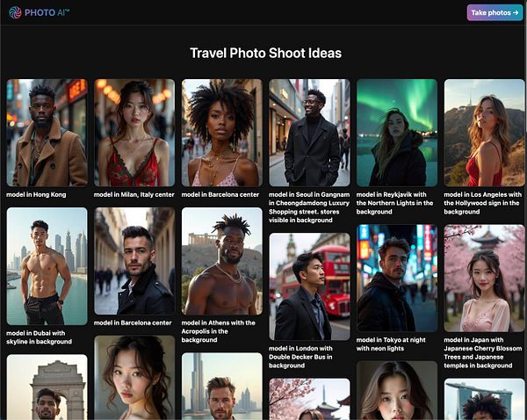Open the PHOTO AI home link text

(x=47, y=13)
